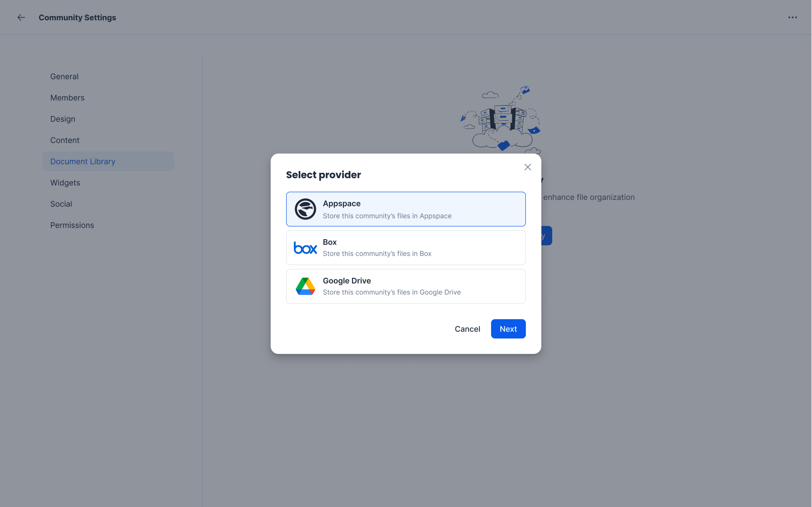Click the Google Drive logo icon
Viewport: 812px width, 507px height.
pos(305,286)
